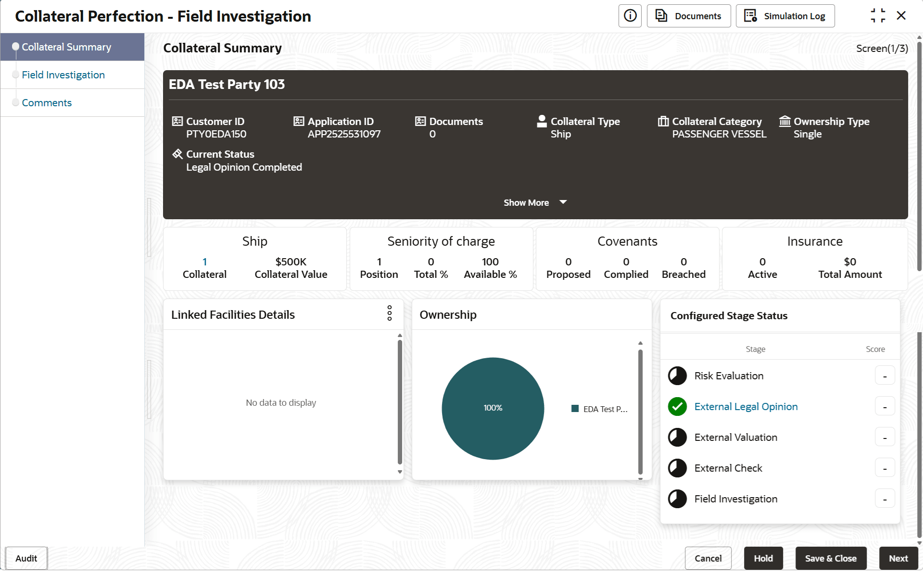
Task: Click the Ownership pie chart 100% slice
Action: [493, 408]
